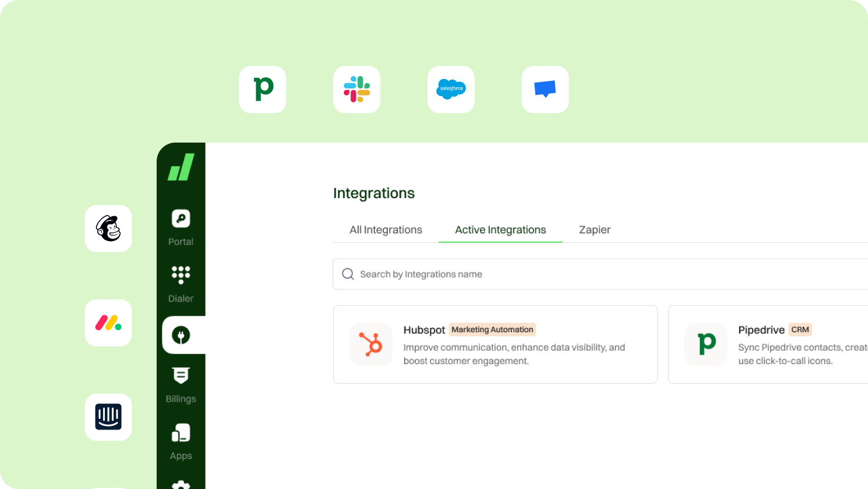The width and height of the screenshot is (868, 489).
Task: Click the Marketing Automation tag on Hubspot
Action: [x=492, y=329]
